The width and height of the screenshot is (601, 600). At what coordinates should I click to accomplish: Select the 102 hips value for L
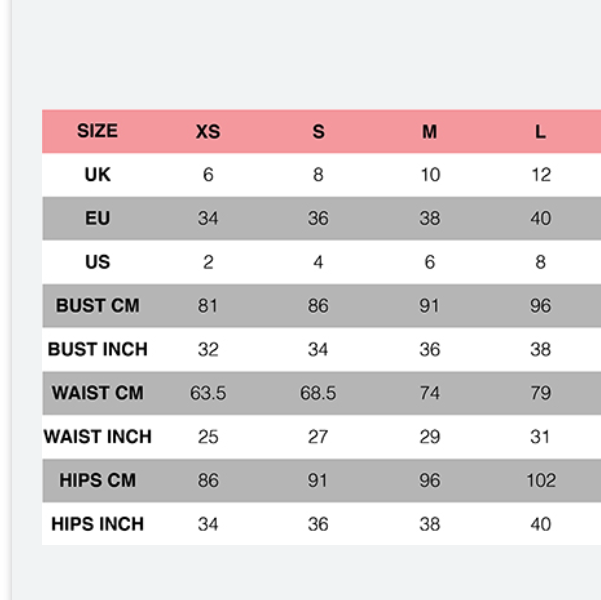(x=541, y=481)
